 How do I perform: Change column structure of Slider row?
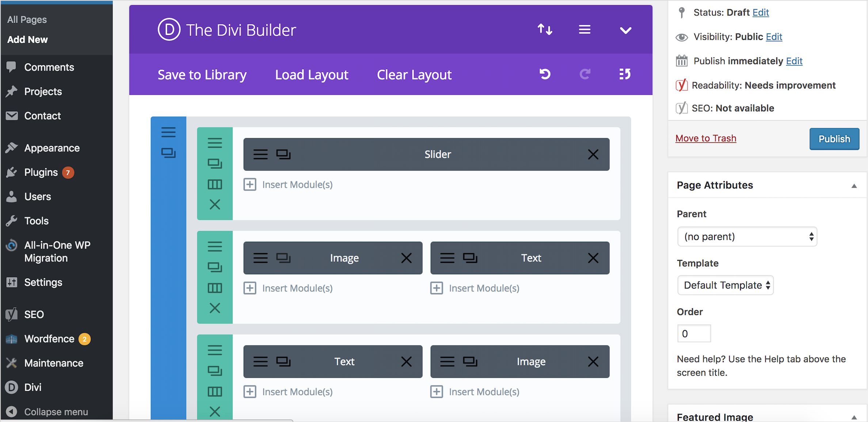215,184
